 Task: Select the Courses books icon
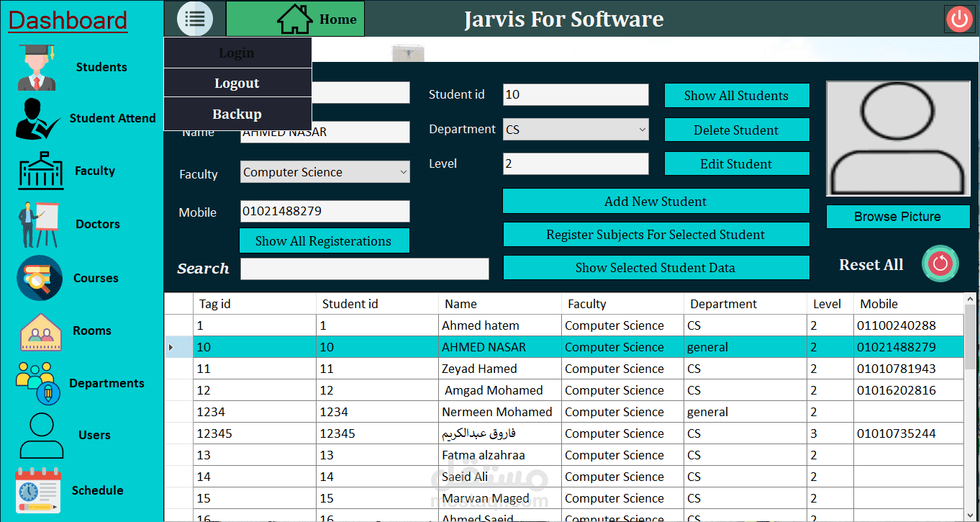tap(40, 278)
